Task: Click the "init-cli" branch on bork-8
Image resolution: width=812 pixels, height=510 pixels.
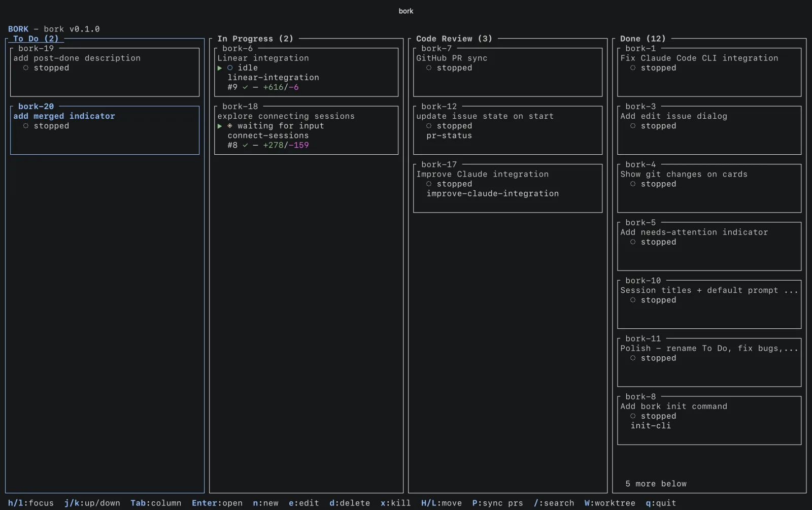Action: 651,426
